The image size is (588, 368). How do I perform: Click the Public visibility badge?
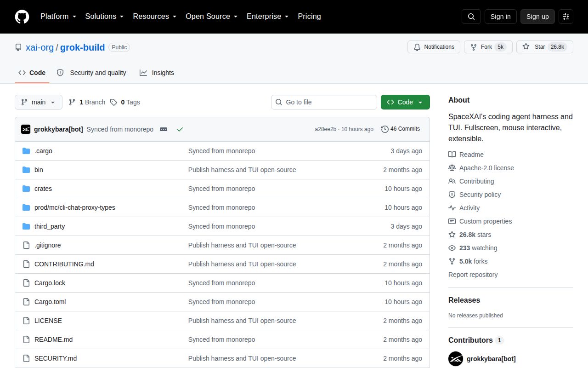[119, 47]
